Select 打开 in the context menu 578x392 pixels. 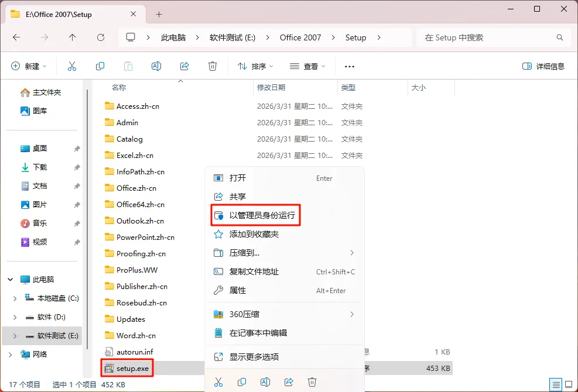[284, 178]
